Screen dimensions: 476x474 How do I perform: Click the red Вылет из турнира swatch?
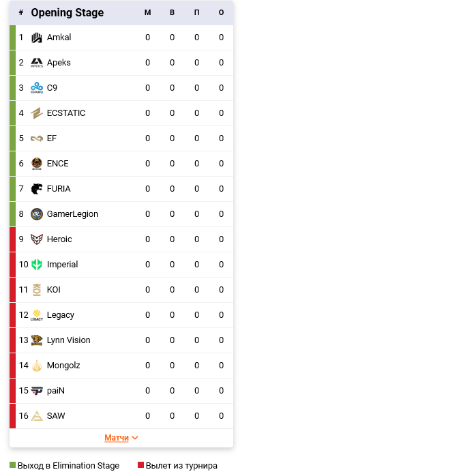coord(140,465)
